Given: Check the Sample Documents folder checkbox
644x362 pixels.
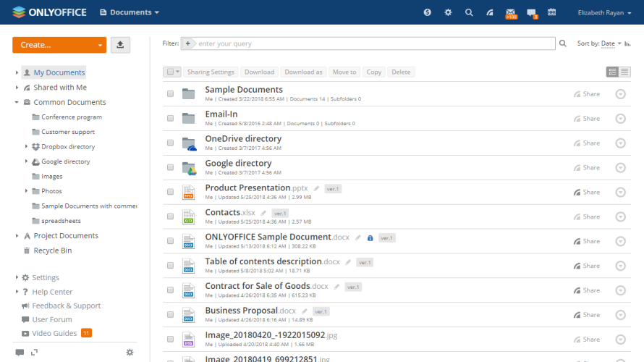Looking at the screenshot, I should (x=170, y=94).
